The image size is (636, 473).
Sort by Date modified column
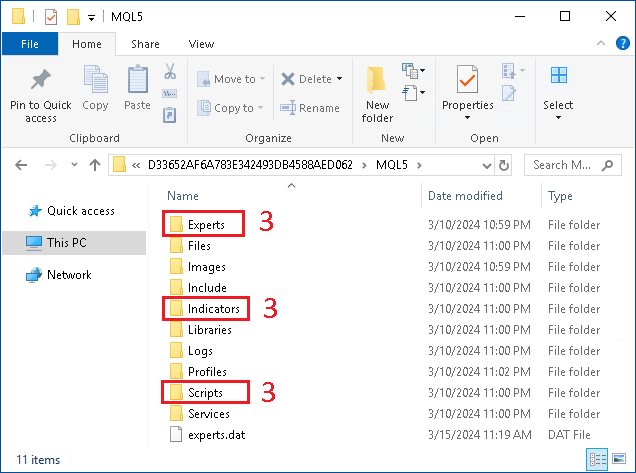(465, 196)
